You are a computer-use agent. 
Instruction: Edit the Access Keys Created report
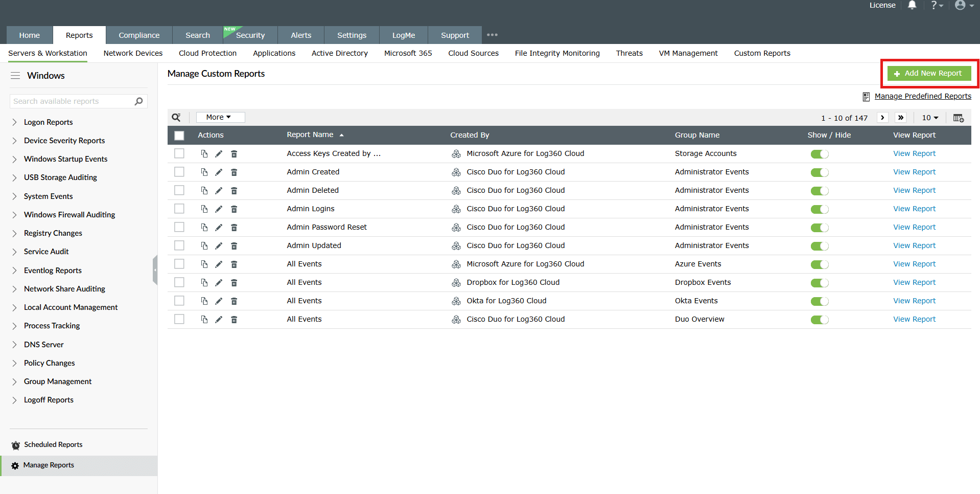coord(219,154)
